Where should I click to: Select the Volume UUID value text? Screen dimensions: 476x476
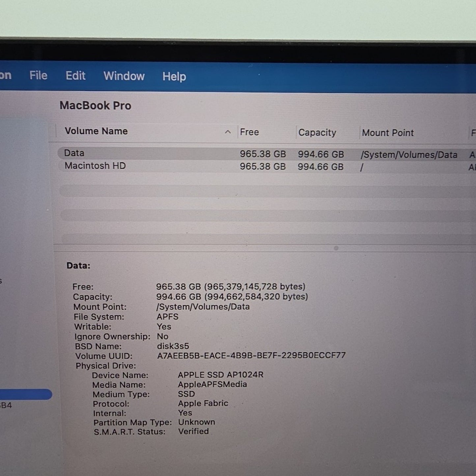click(x=251, y=356)
